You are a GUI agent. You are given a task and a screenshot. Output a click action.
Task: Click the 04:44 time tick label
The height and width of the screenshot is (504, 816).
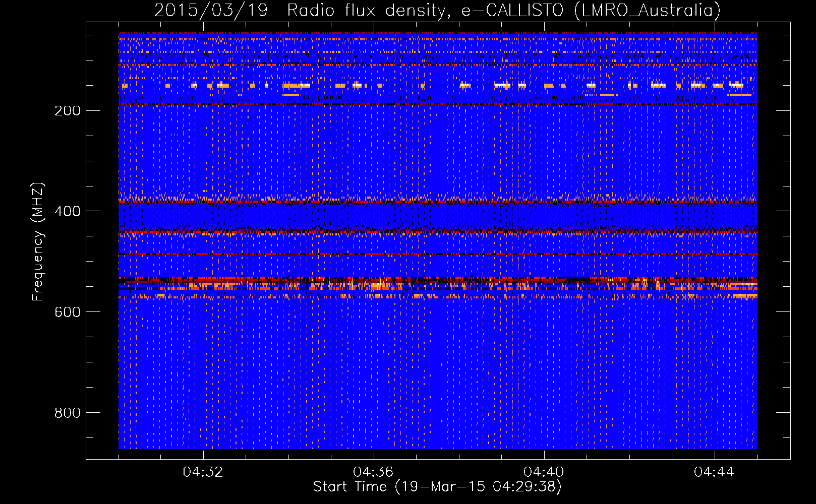[x=715, y=472]
